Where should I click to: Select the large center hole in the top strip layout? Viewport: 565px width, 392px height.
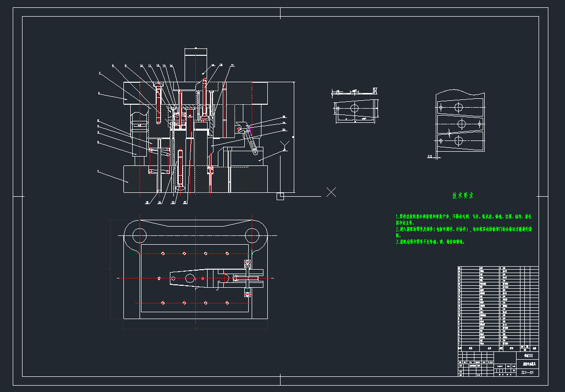tap(458, 107)
